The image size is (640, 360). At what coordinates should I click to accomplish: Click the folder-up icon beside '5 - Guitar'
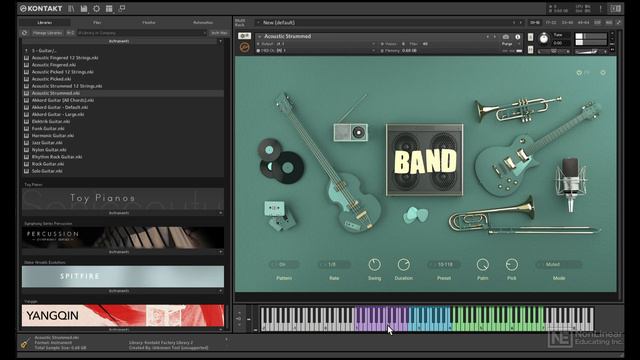coord(27,51)
